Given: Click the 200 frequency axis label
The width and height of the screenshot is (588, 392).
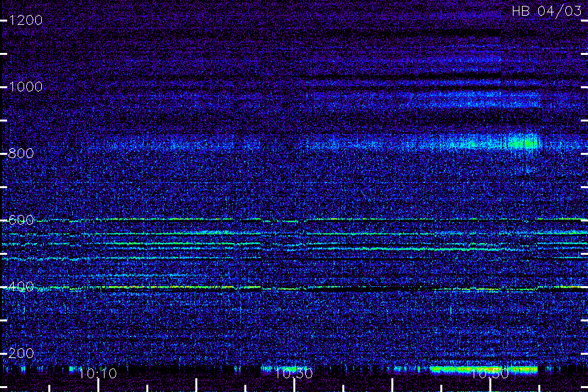Looking at the screenshot, I should click(x=21, y=353).
